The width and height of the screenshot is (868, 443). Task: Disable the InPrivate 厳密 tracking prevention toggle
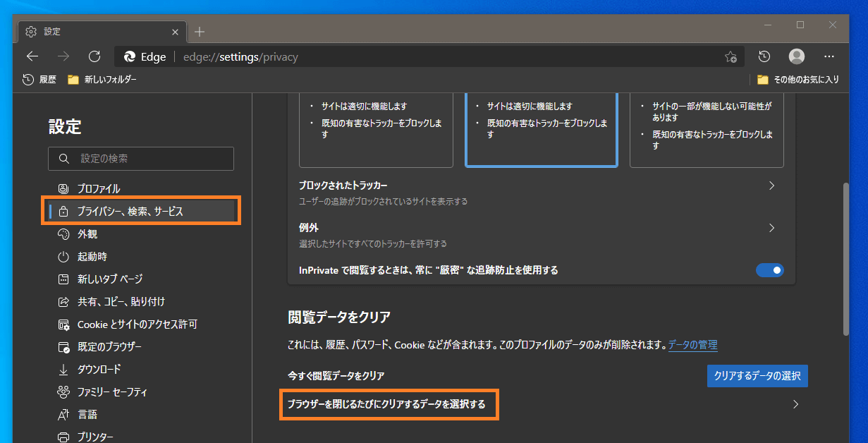(x=770, y=270)
